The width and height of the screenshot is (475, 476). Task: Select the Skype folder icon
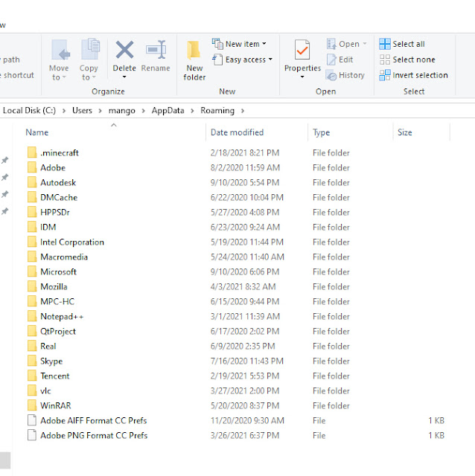click(x=32, y=361)
